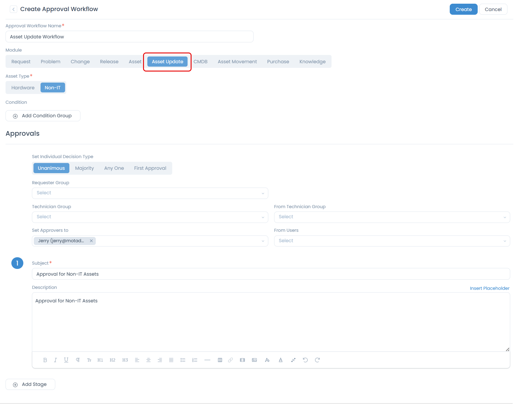
Task: Apply italic formatting in editor toolbar
Action: point(56,360)
